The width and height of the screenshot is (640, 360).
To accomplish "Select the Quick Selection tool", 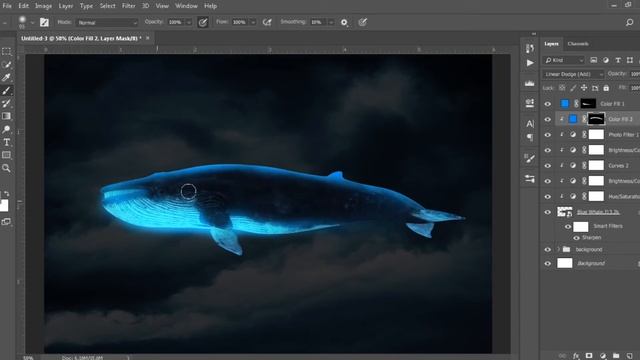I will (6, 64).
